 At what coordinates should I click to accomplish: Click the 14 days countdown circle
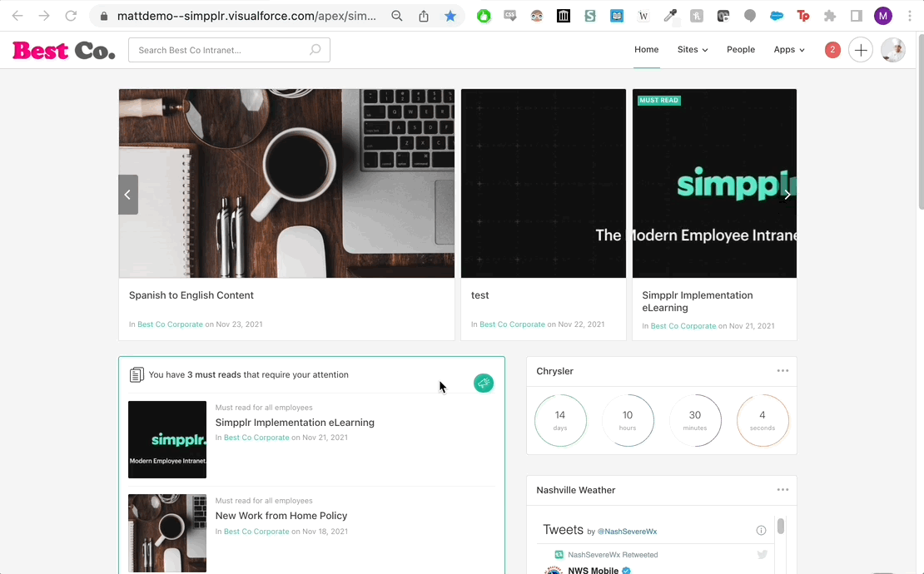[x=560, y=420]
